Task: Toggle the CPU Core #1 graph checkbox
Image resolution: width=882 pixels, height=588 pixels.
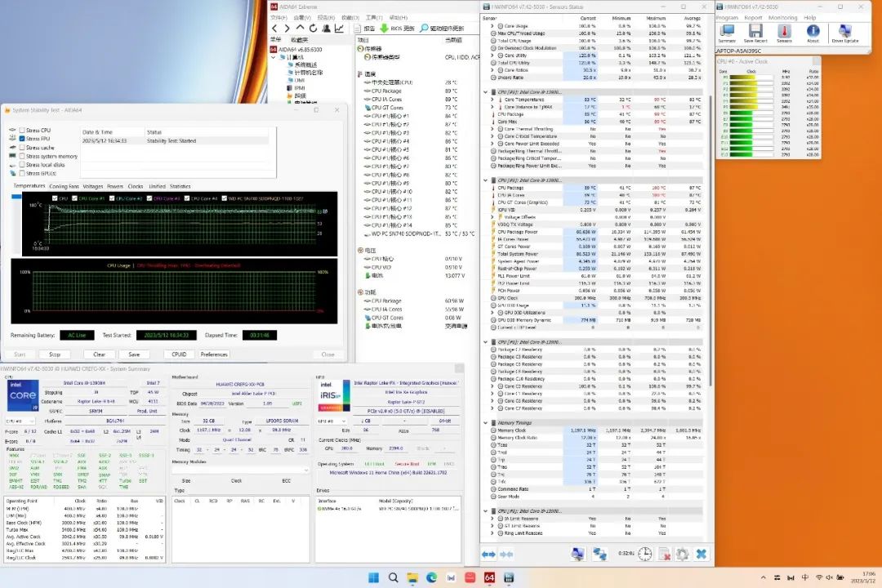Action: tap(74, 198)
